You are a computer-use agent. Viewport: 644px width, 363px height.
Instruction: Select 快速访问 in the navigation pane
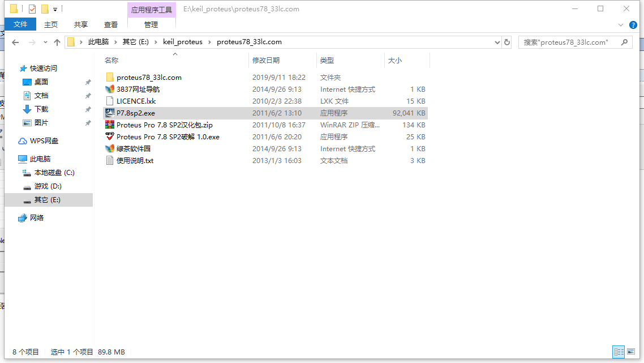pyautogui.click(x=43, y=69)
